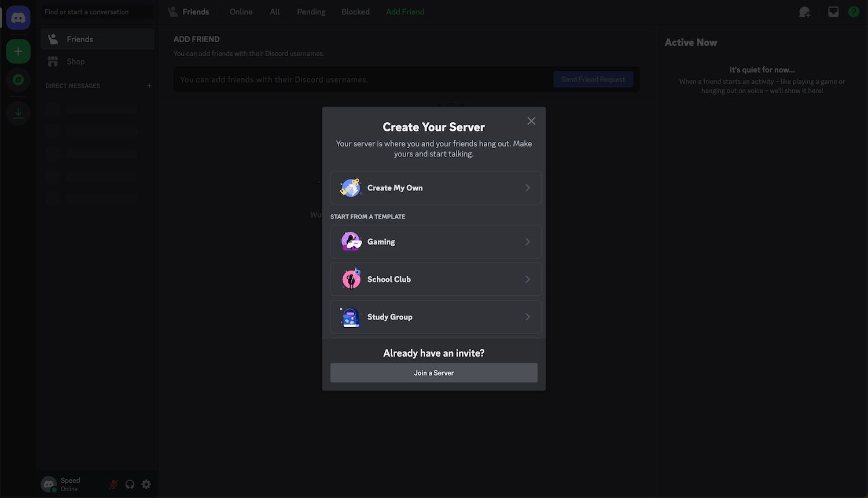Close the Create Your Server dialog
Image resolution: width=868 pixels, height=498 pixels.
[x=531, y=121]
